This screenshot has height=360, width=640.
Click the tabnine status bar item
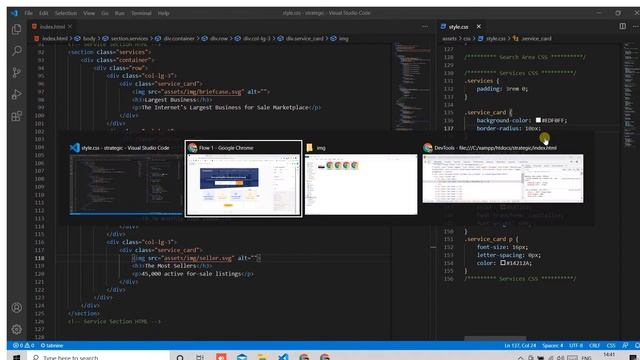click(x=52, y=345)
